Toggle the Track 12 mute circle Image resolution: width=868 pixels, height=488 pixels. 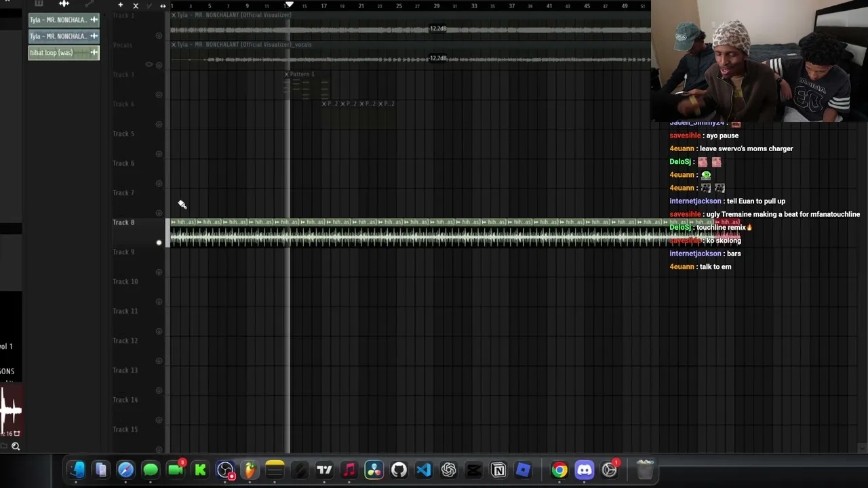click(159, 361)
